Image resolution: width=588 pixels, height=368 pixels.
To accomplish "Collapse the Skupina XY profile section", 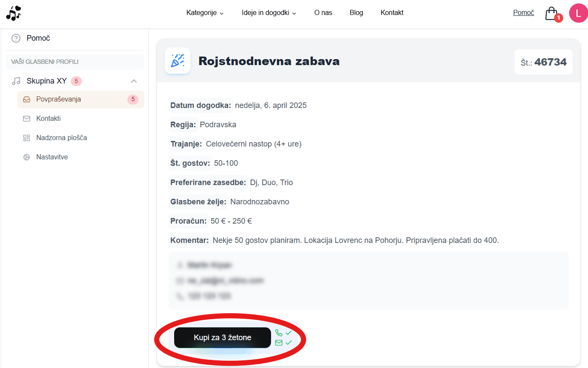I will [134, 81].
